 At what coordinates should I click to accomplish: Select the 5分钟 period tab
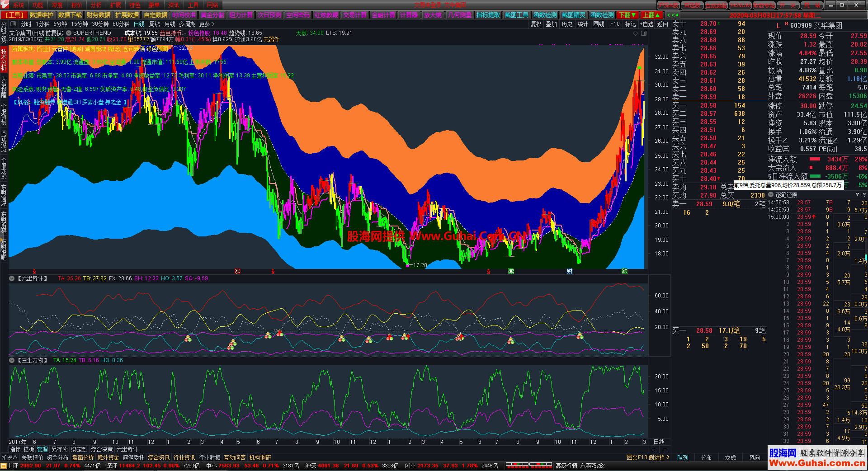coord(60,24)
